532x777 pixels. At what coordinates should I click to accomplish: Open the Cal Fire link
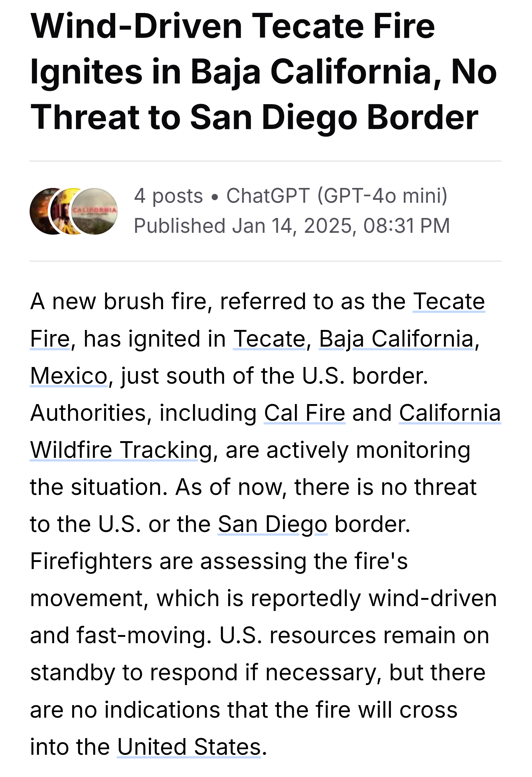pyautogui.click(x=305, y=413)
